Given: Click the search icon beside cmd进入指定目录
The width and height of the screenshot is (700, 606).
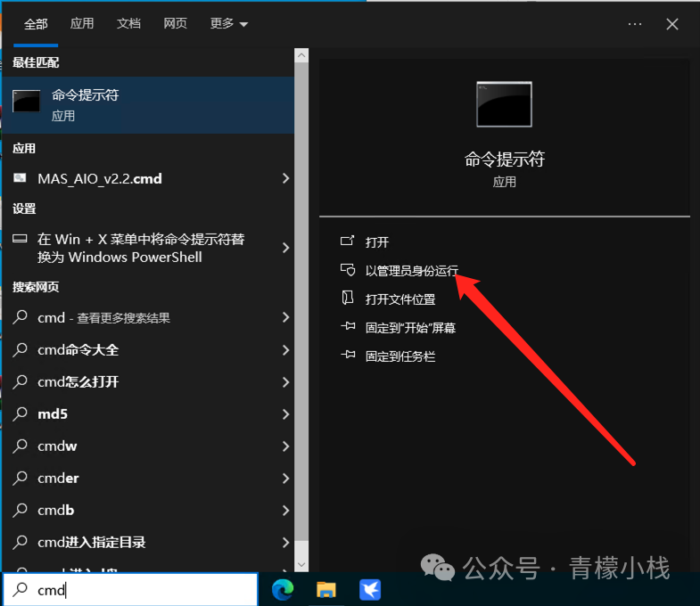Looking at the screenshot, I should 20,542.
